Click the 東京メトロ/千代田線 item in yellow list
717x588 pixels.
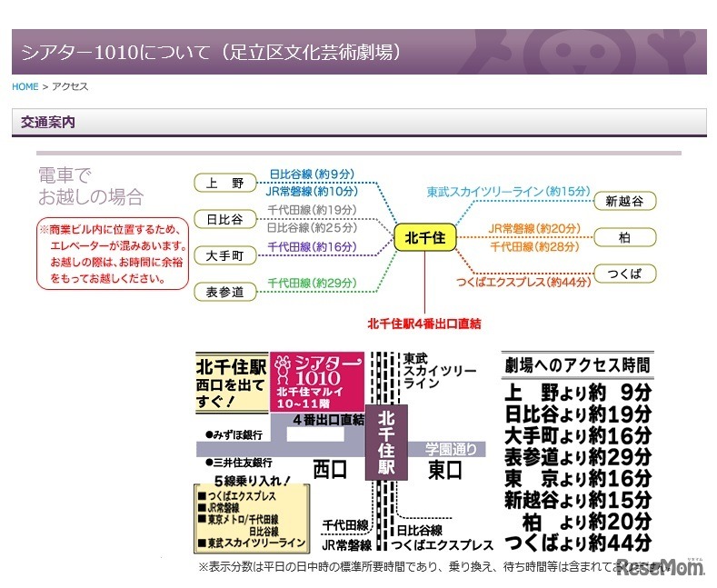[238, 520]
